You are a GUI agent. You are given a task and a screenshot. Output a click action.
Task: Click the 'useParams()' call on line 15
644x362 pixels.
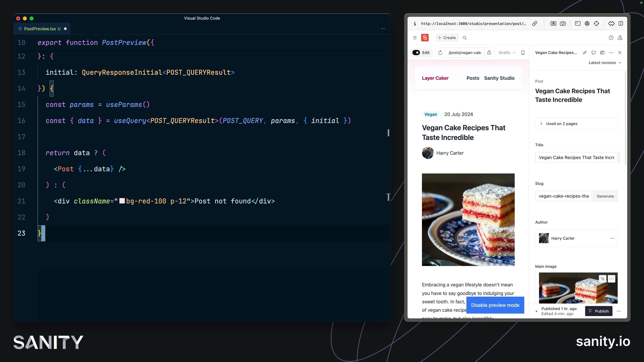pyautogui.click(x=128, y=105)
